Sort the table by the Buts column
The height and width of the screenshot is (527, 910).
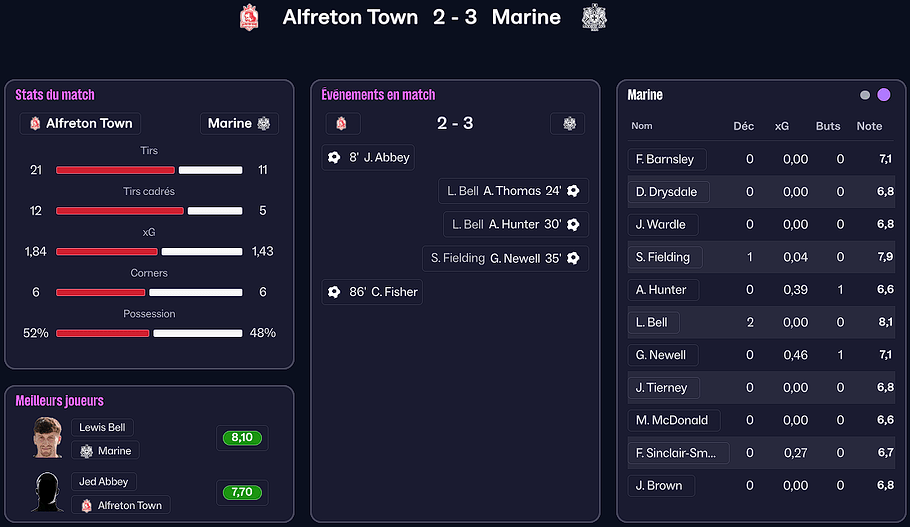(x=828, y=126)
